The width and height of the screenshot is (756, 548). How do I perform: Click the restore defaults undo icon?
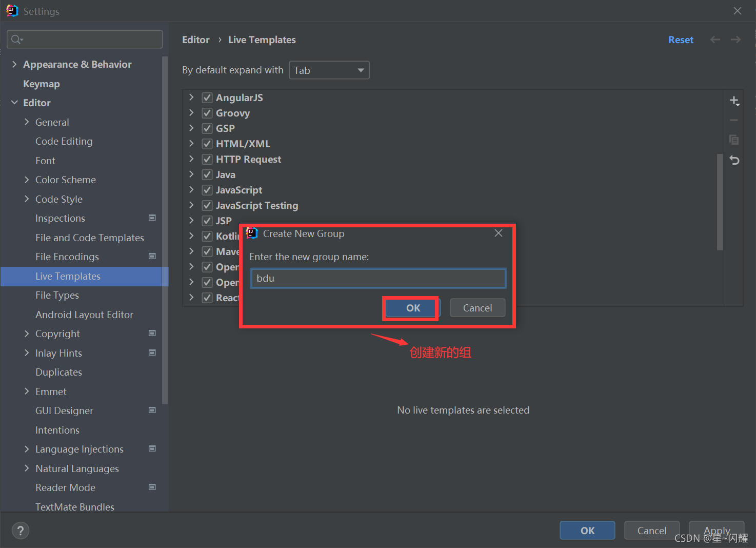point(734,160)
